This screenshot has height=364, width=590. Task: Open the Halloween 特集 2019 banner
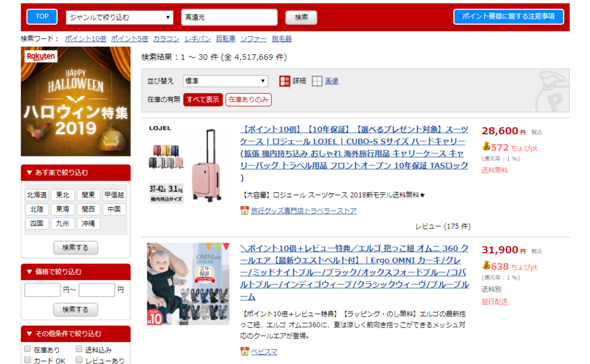pos(75,101)
